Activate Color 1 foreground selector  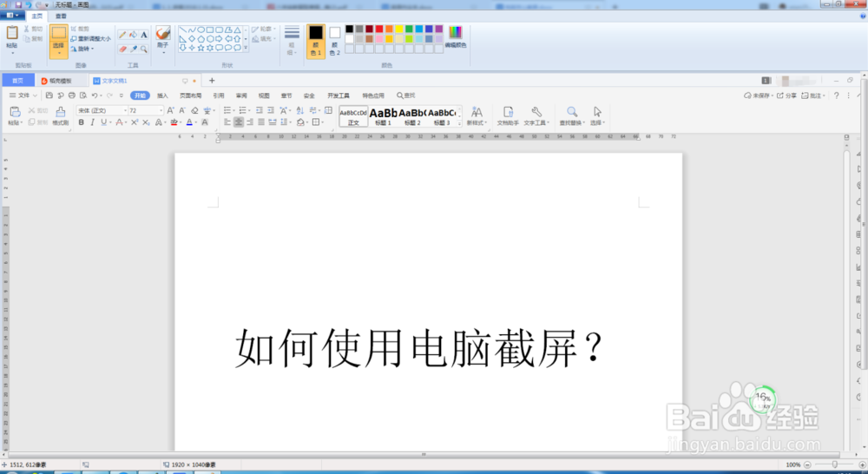click(316, 41)
